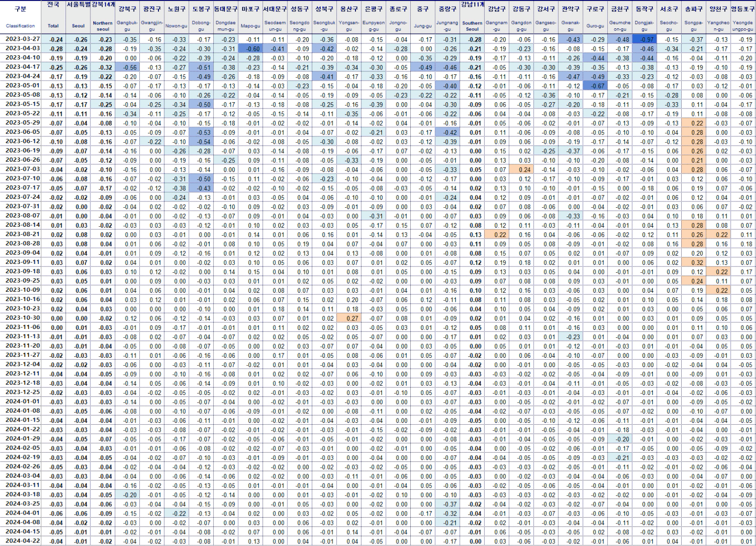Viewport: 756px width, 546px height.
Task: Click the '은평구' column header
Action: (x=374, y=9)
